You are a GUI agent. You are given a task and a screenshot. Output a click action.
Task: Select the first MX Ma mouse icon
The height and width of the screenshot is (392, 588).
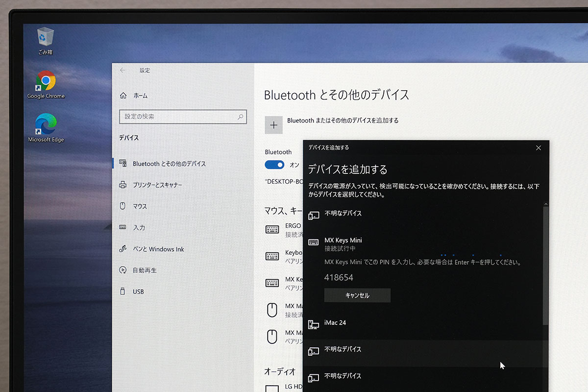tap(272, 310)
